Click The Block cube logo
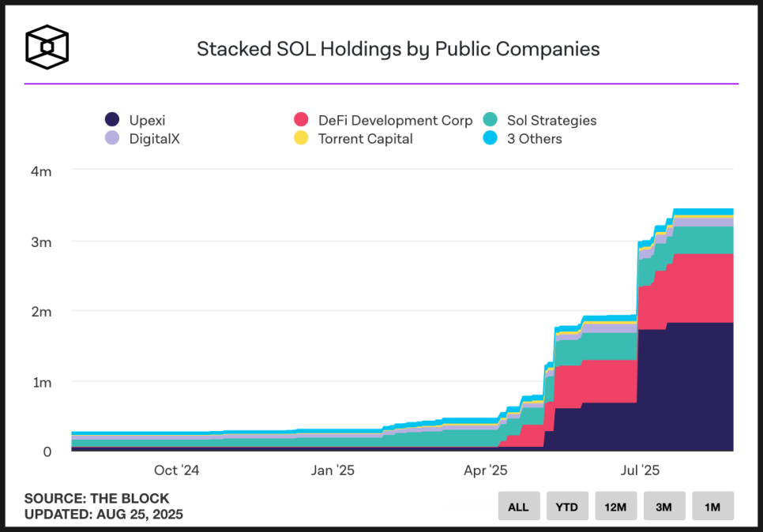This screenshot has height=532, width=763. point(47,47)
